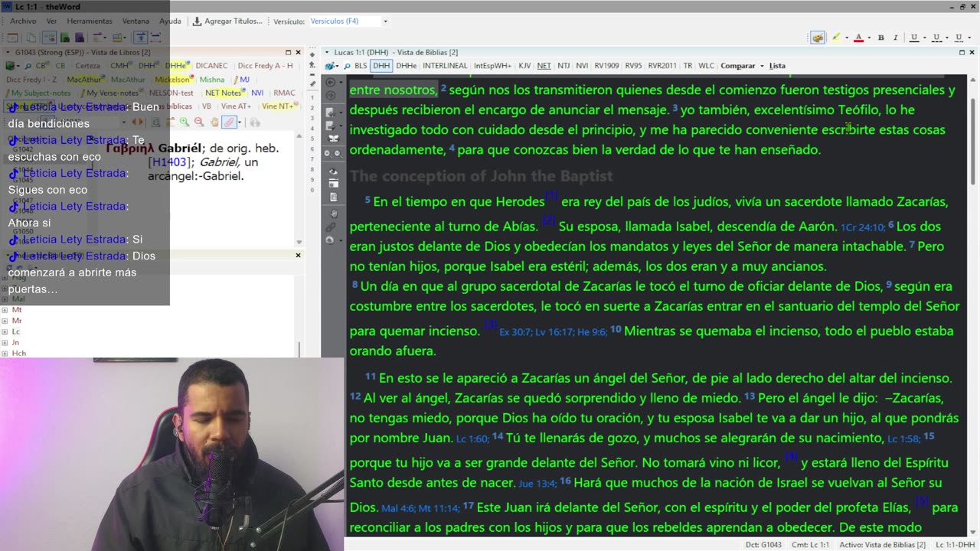Open the Ventana menu

136,21
